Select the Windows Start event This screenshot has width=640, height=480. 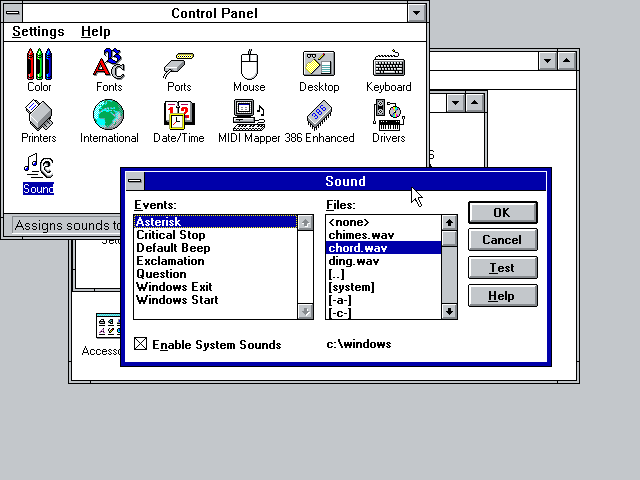(216, 300)
